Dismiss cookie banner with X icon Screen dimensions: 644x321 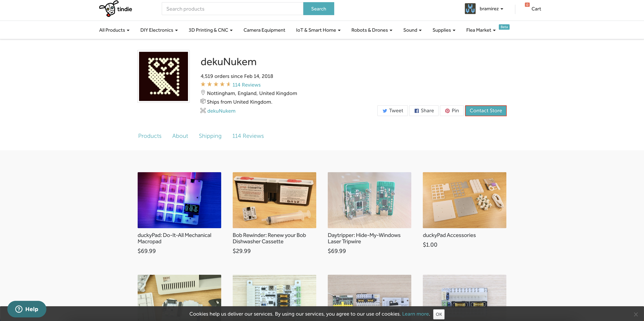point(636,314)
